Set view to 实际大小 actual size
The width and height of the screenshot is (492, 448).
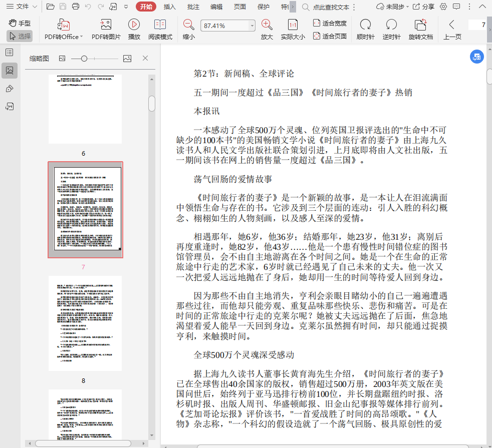[x=293, y=30]
